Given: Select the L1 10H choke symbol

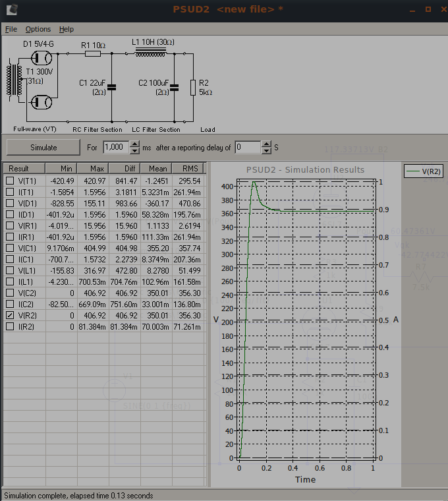Looking at the screenshot, I should click(150, 52).
